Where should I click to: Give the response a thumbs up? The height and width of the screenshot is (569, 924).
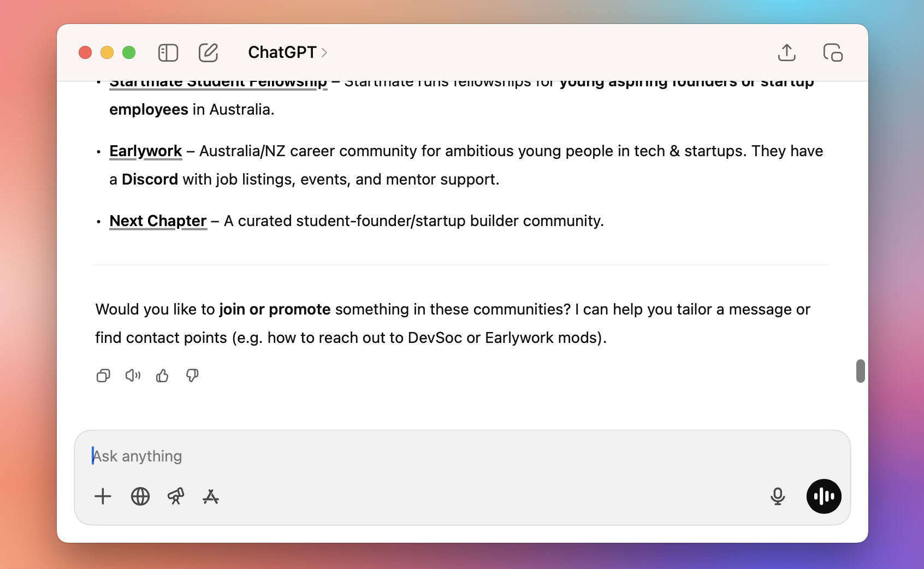point(162,376)
